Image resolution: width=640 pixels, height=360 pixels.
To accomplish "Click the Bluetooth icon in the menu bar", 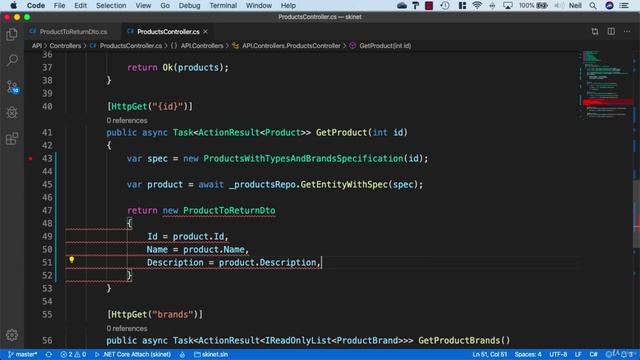I will 492,5.
